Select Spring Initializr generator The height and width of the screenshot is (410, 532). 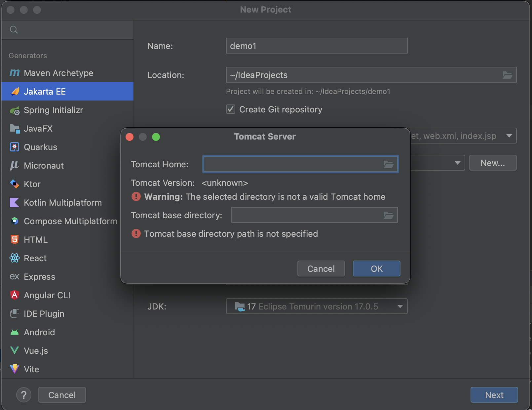67,110
